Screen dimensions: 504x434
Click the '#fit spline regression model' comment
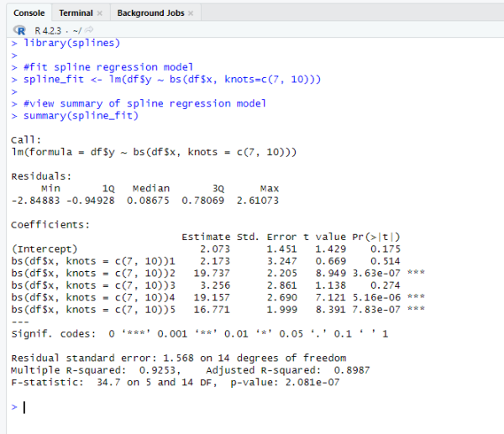[109, 67]
